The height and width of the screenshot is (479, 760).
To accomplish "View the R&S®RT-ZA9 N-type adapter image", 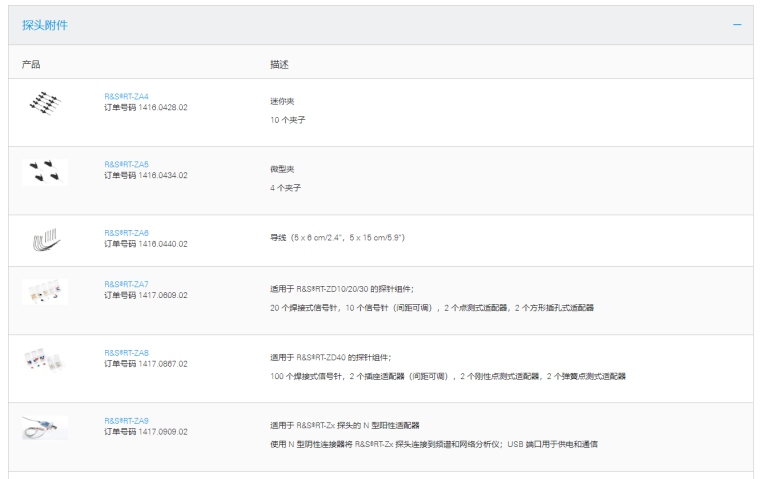I will tap(45, 427).
